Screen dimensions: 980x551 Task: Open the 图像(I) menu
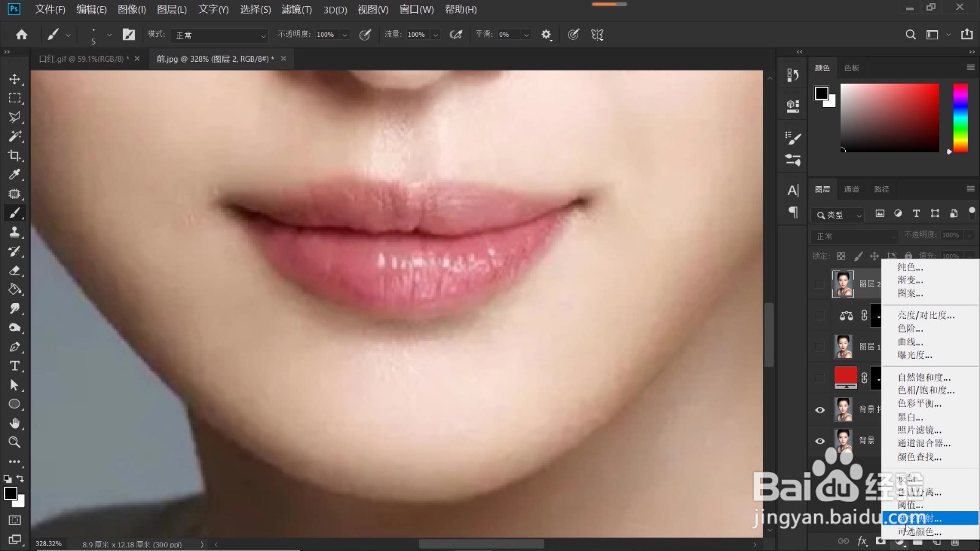132,9
